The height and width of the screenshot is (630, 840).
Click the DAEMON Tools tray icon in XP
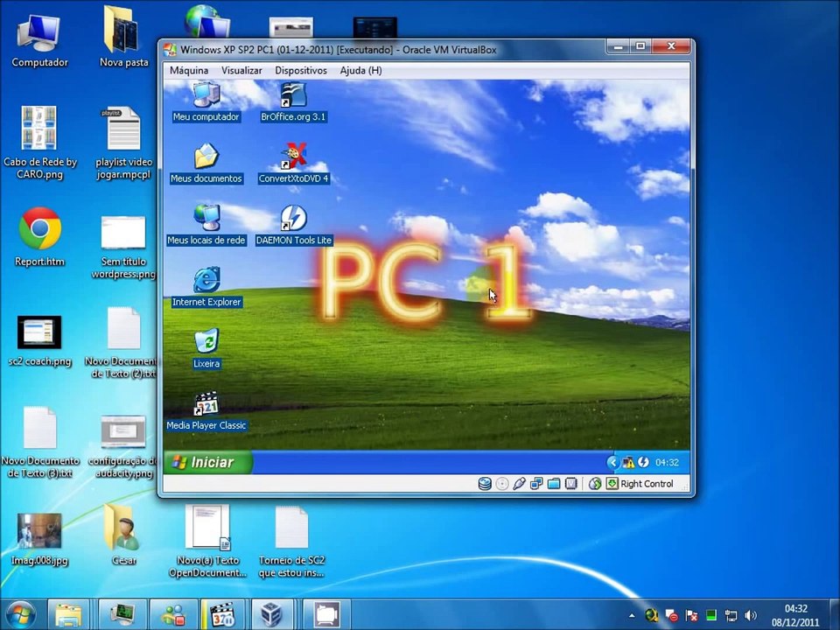[643, 462]
